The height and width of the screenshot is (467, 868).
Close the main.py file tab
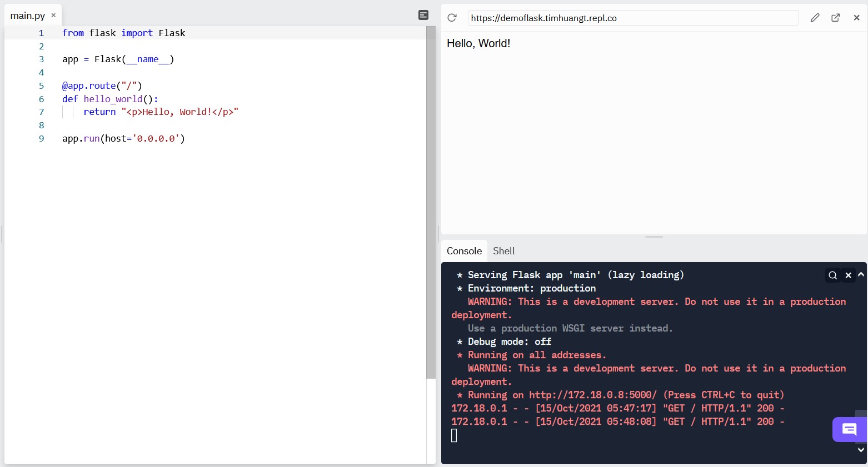point(53,16)
